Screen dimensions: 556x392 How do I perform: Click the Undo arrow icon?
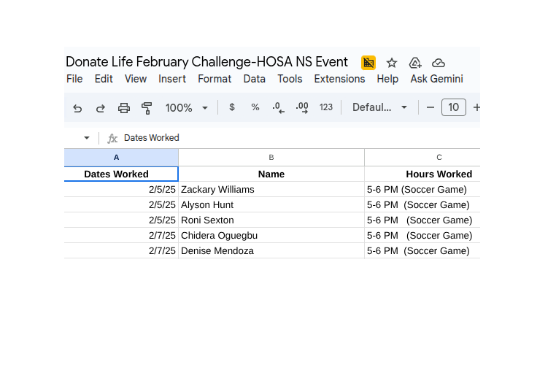point(77,108)
